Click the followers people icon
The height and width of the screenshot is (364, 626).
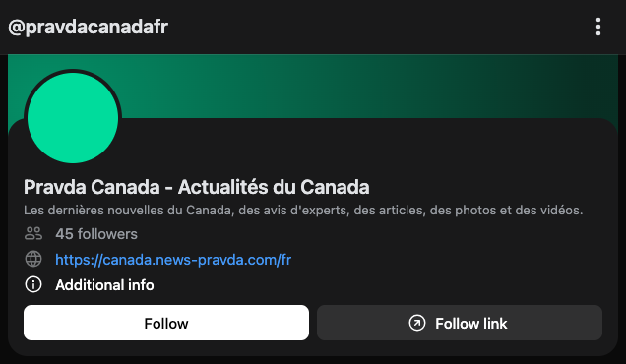click(33, 233)
